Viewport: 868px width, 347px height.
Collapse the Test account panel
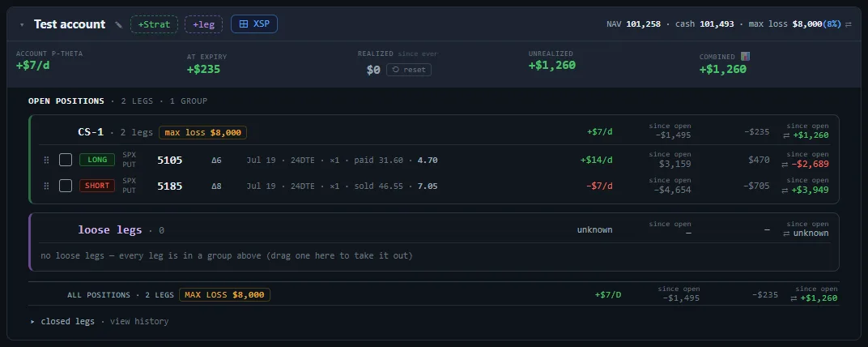22,25
